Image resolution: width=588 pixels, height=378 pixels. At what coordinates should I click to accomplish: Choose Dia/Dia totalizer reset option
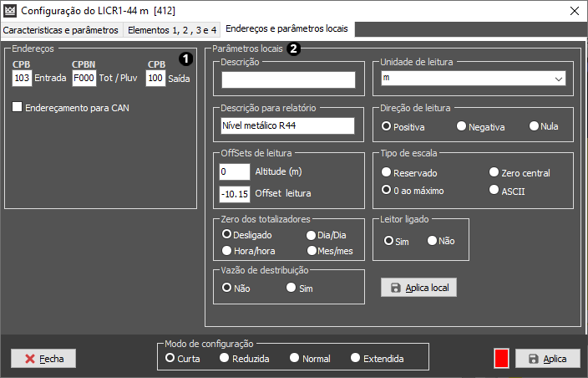tap(311, 236)
